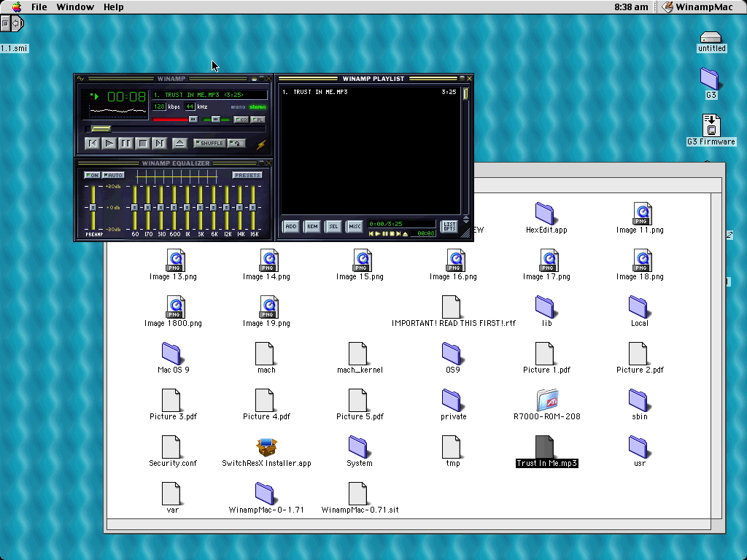This screenshot has height=560, width=747.
Task: Click the Winamp volume slider
Action: tap(175, 119)
